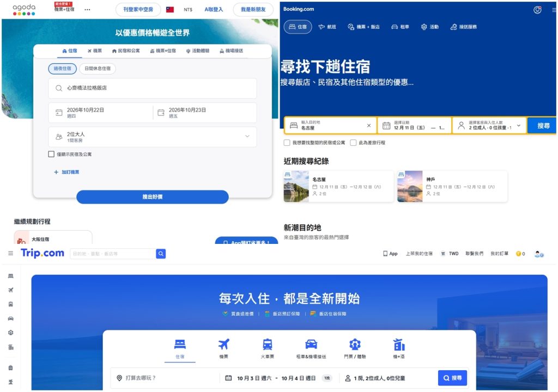The width and height of the screenshot is (558, 392).
Task: Switch to Booking.com 接送服務 tab
Action: (463, 27)
